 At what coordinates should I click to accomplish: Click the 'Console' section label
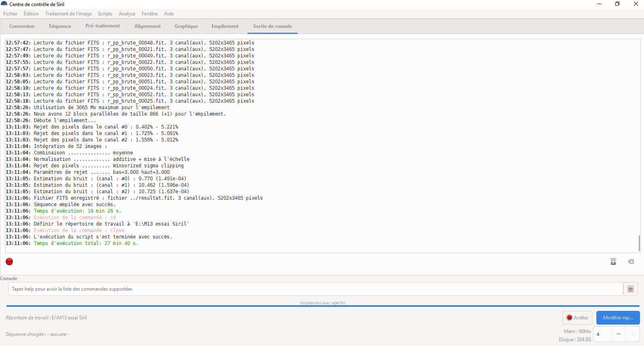tap(9, 278)
